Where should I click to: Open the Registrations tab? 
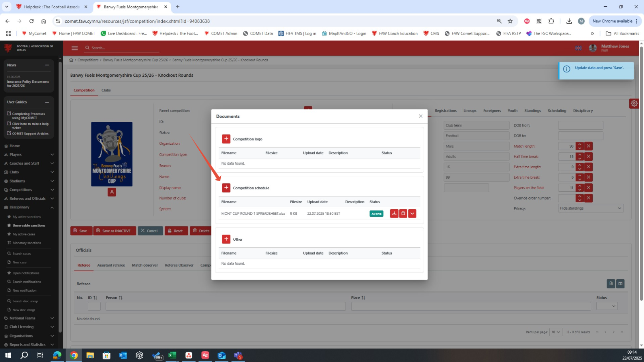446,111
